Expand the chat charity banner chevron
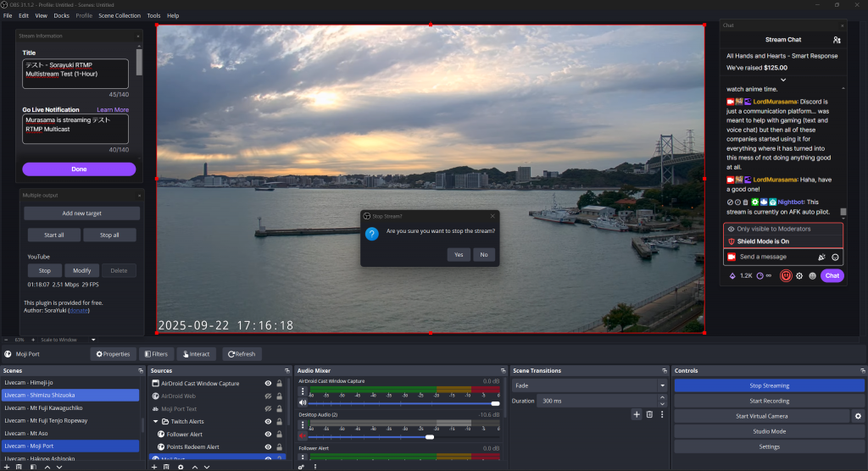This screenshot has width=868, height=471. (x=782, y=80)
